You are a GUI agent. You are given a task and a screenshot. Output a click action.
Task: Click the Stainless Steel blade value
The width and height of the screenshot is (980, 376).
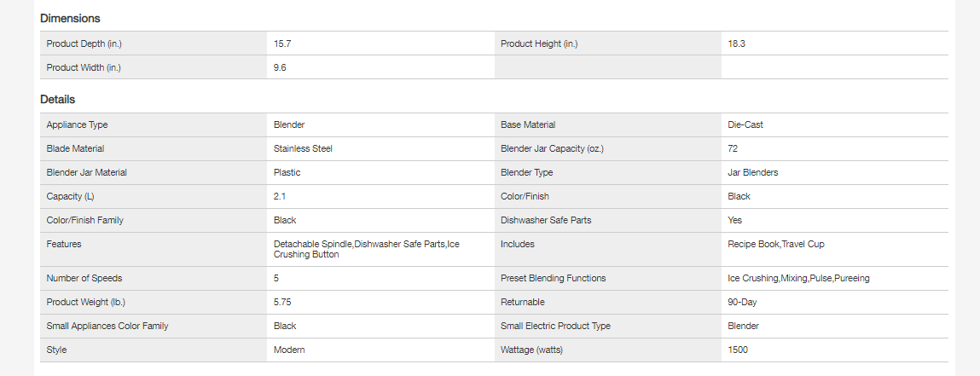303,148
